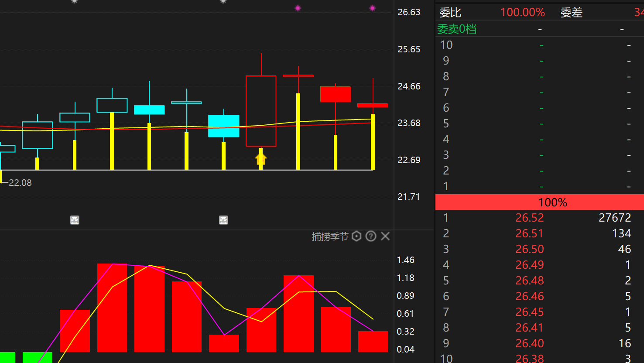Click the red 100% ratio bar
The height and width of the screenshot is (363, 644).
(x=540, y=202)
